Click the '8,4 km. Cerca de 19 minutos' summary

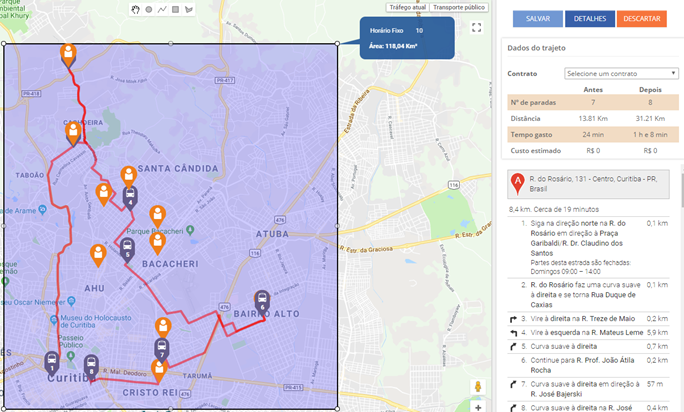tap(554, 209)
